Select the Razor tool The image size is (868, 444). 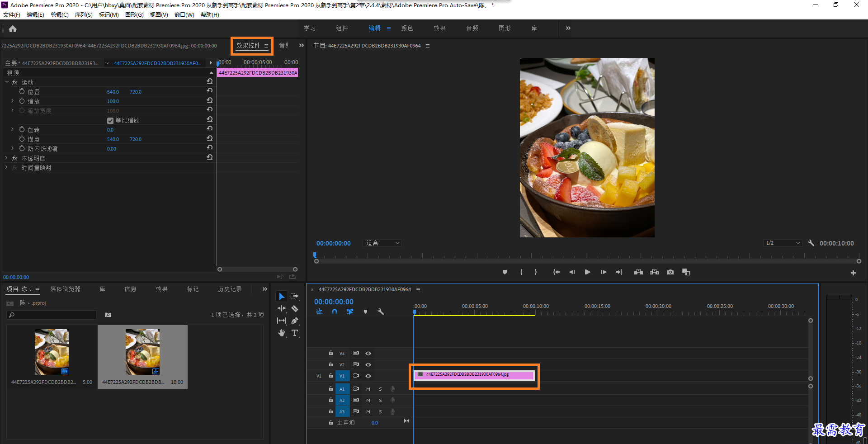[x=295, y=309]
